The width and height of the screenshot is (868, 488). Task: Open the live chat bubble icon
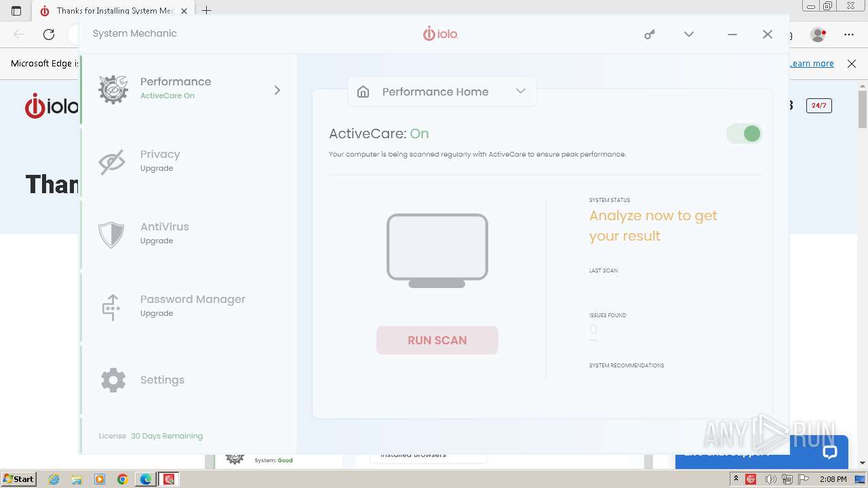point(830,452)
